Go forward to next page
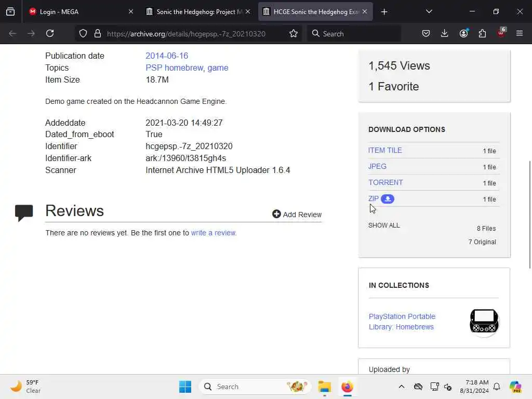The height and width of the screenshot is (399, 532). click(x=31, y=34)
